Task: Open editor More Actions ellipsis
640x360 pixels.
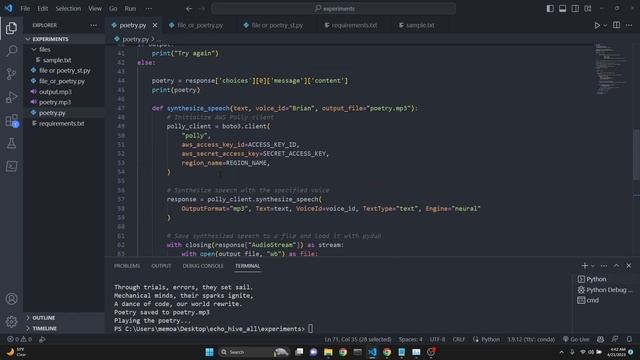Action: point(629,25)
